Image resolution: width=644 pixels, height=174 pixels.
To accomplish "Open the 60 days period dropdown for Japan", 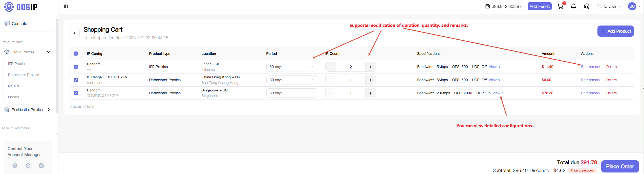I will click(291, 67).
